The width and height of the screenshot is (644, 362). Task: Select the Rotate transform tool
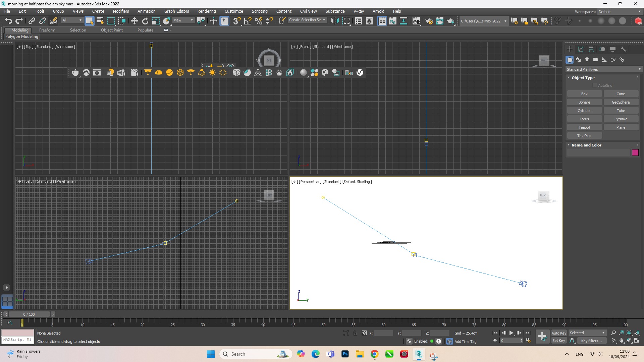[x=145, y=21]
